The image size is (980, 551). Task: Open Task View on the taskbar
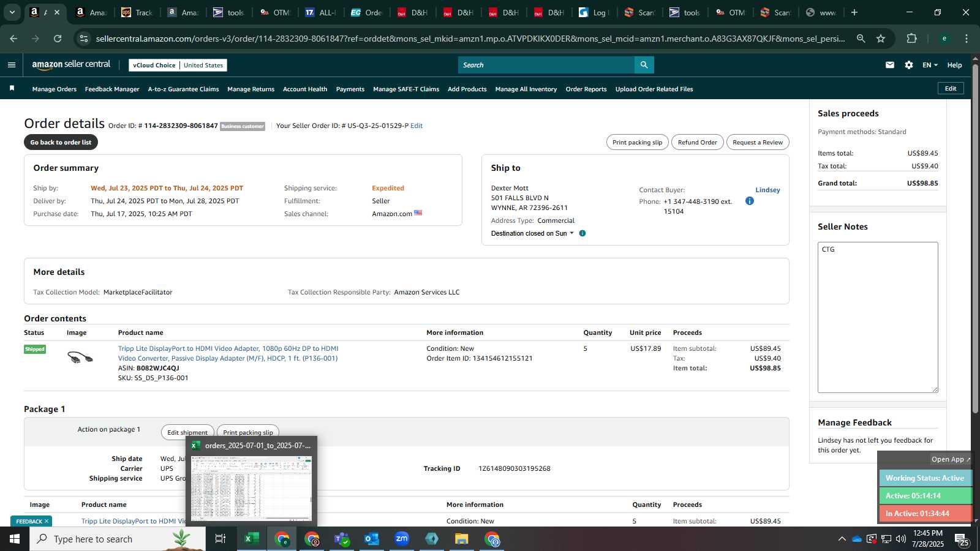(221, 539)
